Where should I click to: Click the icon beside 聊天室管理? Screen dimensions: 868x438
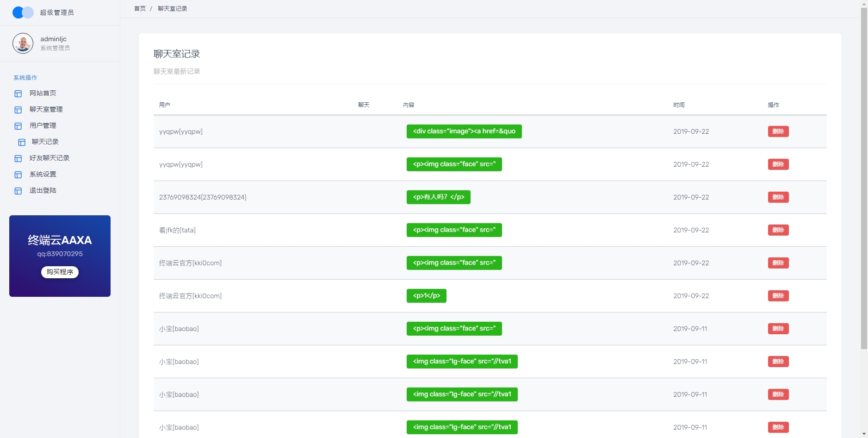click(x=18, y=110)
